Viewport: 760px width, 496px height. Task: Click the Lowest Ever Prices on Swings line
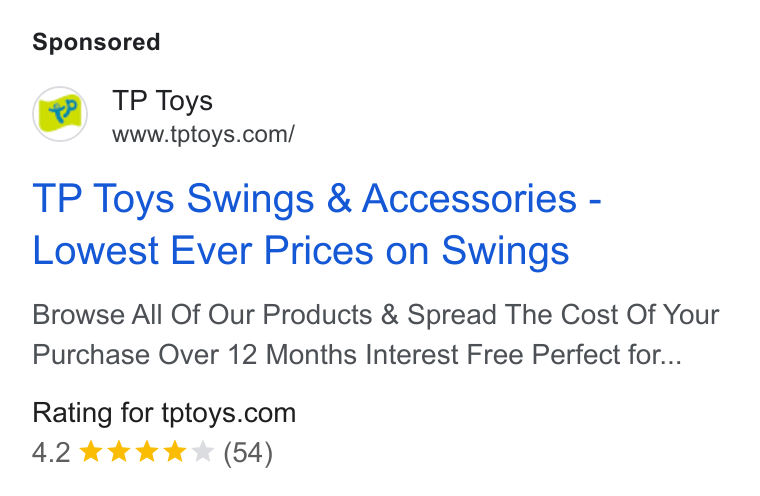(x=301, y=251)
